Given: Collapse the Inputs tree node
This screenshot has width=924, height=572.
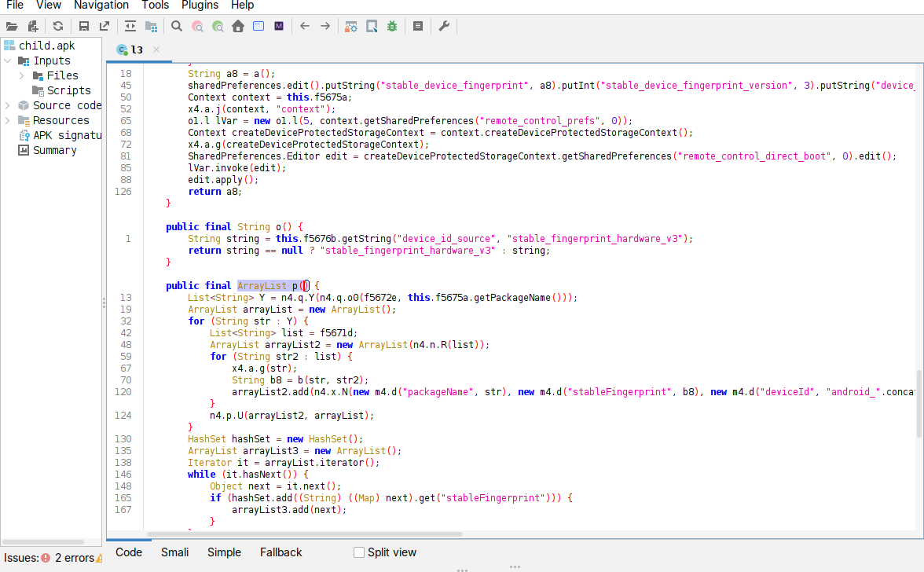Looking at the screenshot, I should [x=8, y=60].
